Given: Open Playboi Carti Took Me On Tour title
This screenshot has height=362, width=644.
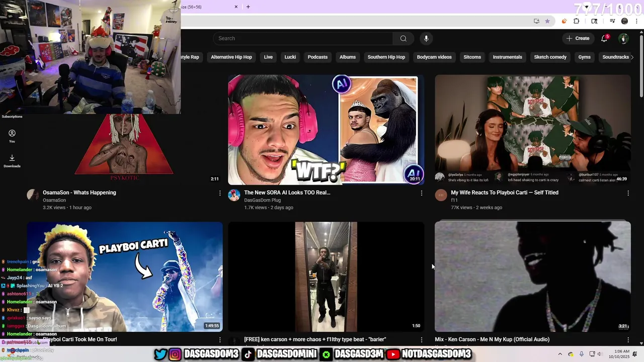Looking at the screenshot, I should (79, 339).
